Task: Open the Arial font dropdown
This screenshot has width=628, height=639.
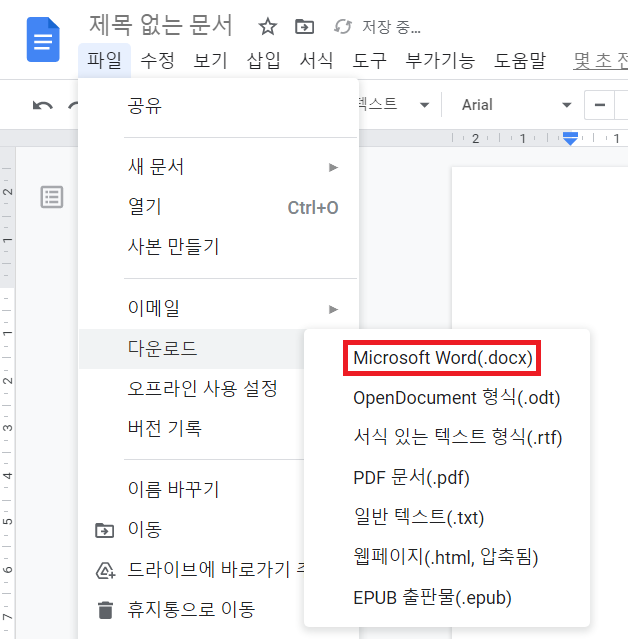Action: click(x=516, y=105)
